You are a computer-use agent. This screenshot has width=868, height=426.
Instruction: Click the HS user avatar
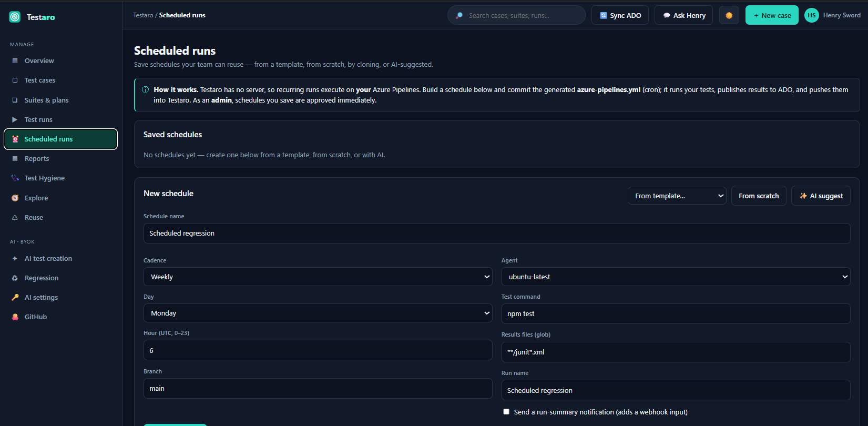point(811,15)
